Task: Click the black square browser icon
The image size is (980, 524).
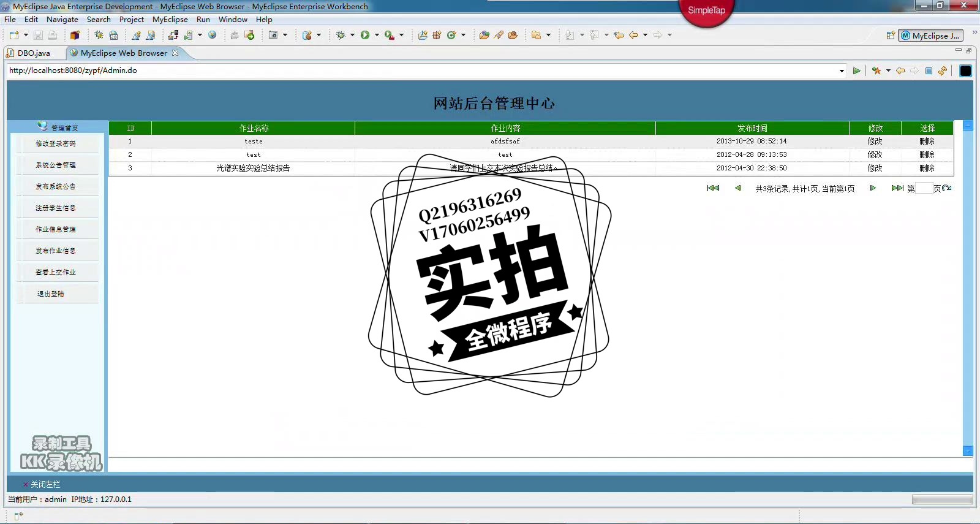Action: point(965,70)
